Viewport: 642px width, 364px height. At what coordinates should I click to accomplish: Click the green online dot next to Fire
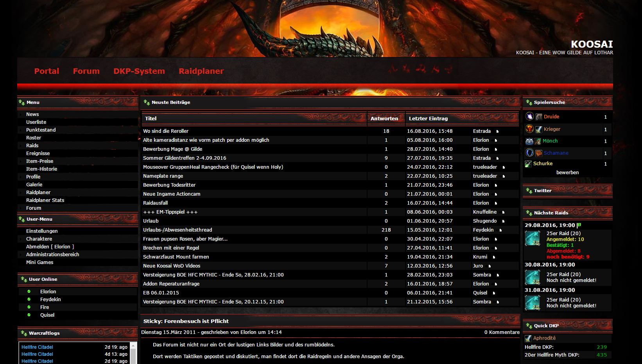29,307
